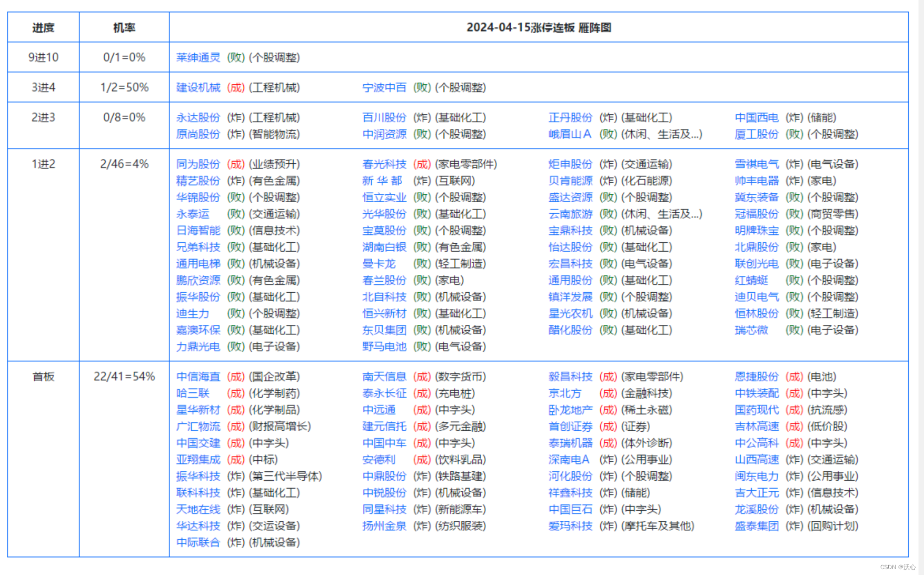Click 贝肯能源 stock link
The image size is (924, 575).
point(570,181)
